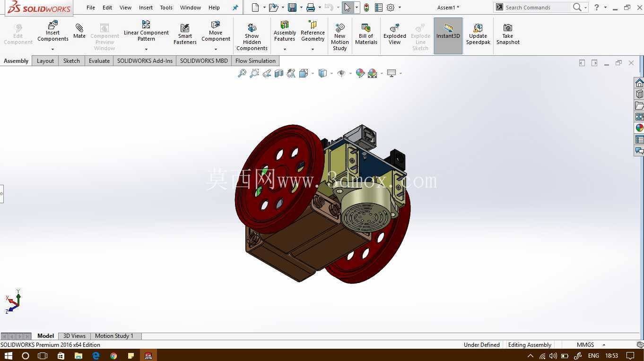
Task: Click the Apply Scene icon
Action: [x=373, y=73]
